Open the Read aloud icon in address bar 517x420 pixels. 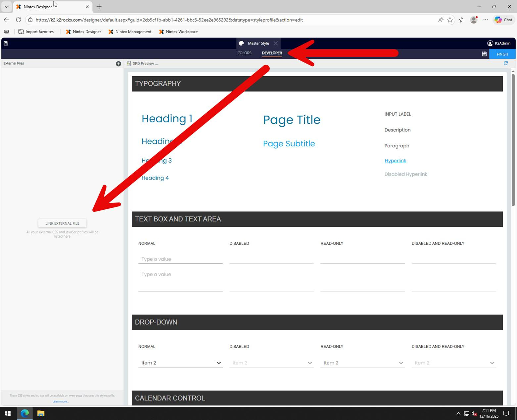(x=441, y=20)
